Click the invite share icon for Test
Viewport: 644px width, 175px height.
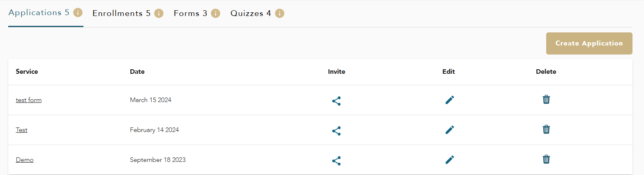(336, 131)
